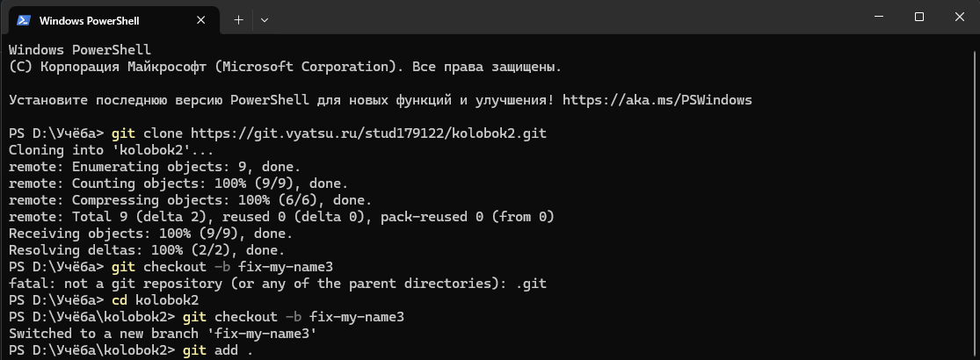The image size is (980, 360).
Task: Click the 'Receiving objects: 100%' line
Action: (149, 234)
